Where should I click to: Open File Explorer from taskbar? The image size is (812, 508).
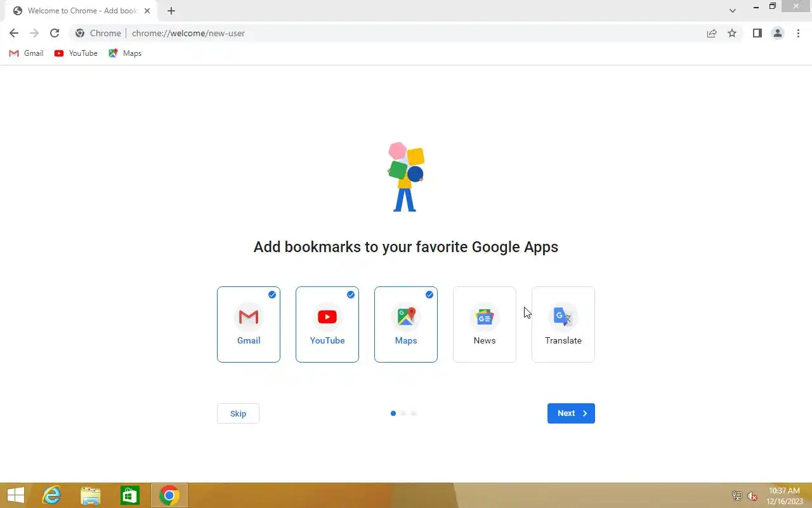coord(91,495)
